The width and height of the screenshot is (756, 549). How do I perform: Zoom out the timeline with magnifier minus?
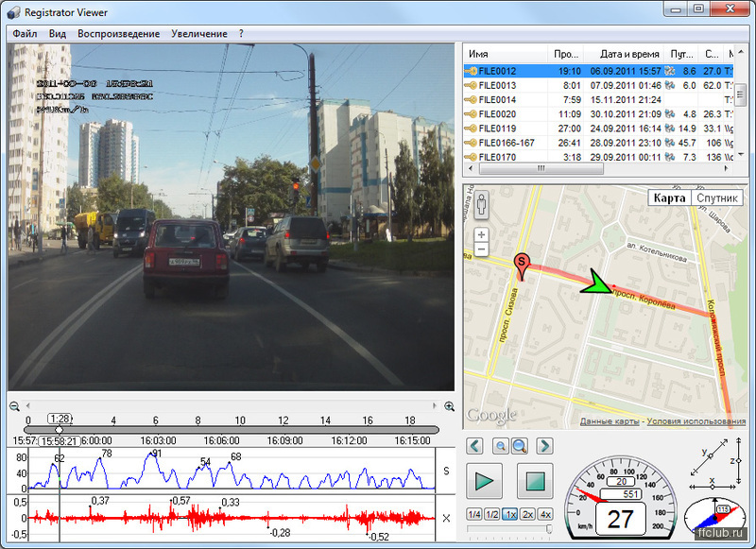pyautogui.click(x=14, y=406)
